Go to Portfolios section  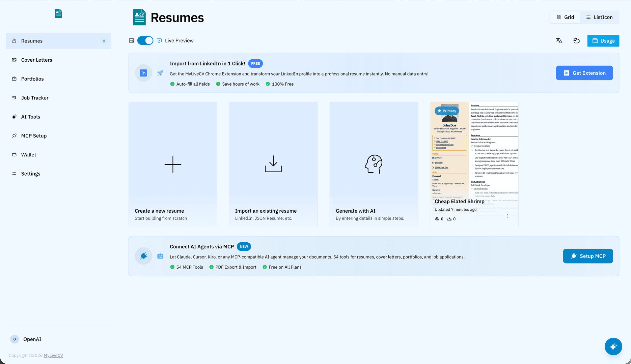(58, 79)
